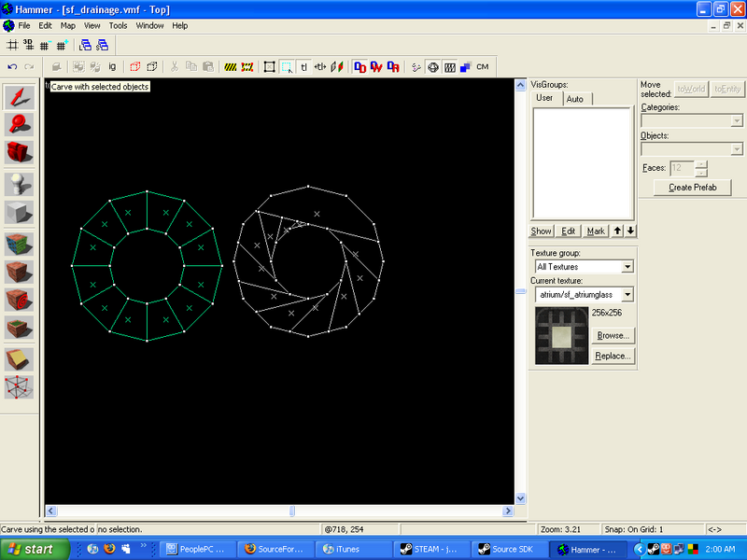Pick the Block creation tool
The image size is (747, 560).
pyautogui.click(x=20, y=211)
